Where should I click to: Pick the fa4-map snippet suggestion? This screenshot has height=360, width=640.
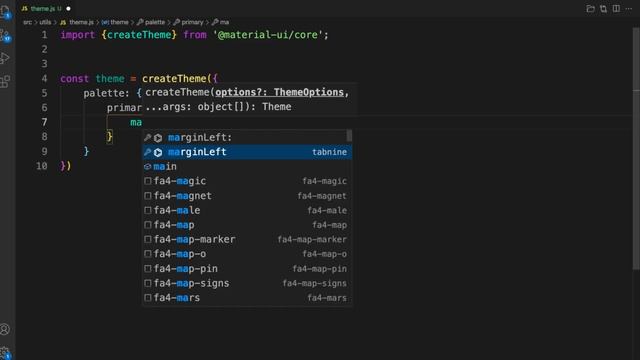(x=247, y=225)
